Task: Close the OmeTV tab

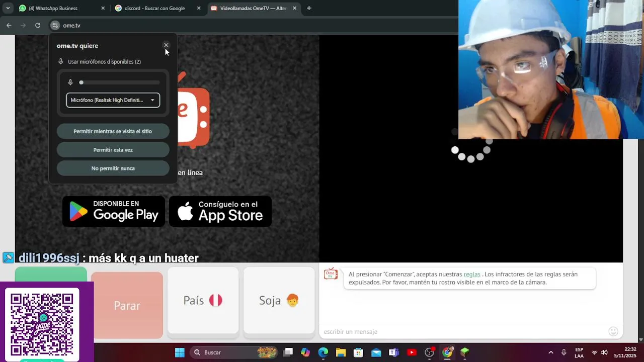Action: tap(294, 8)
